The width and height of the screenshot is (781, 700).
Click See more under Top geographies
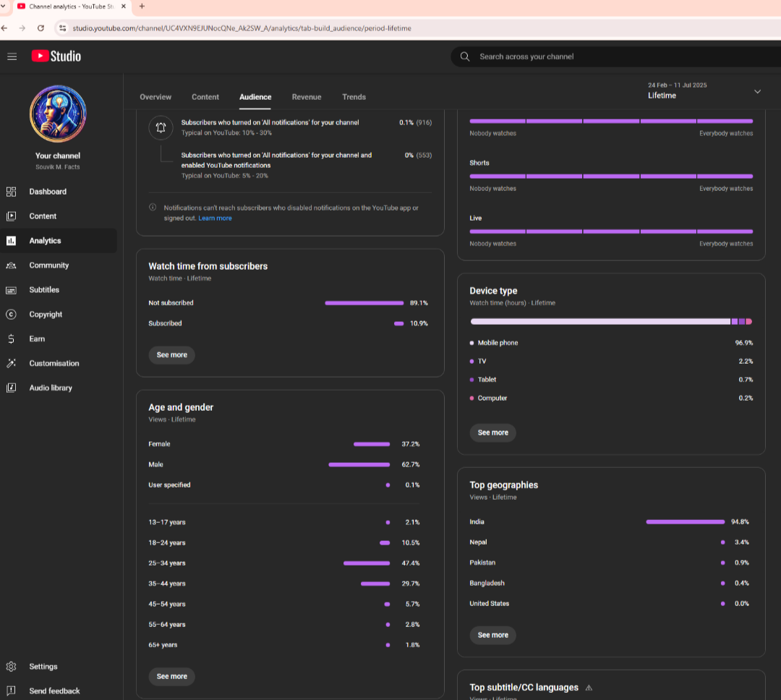(492, 635)
